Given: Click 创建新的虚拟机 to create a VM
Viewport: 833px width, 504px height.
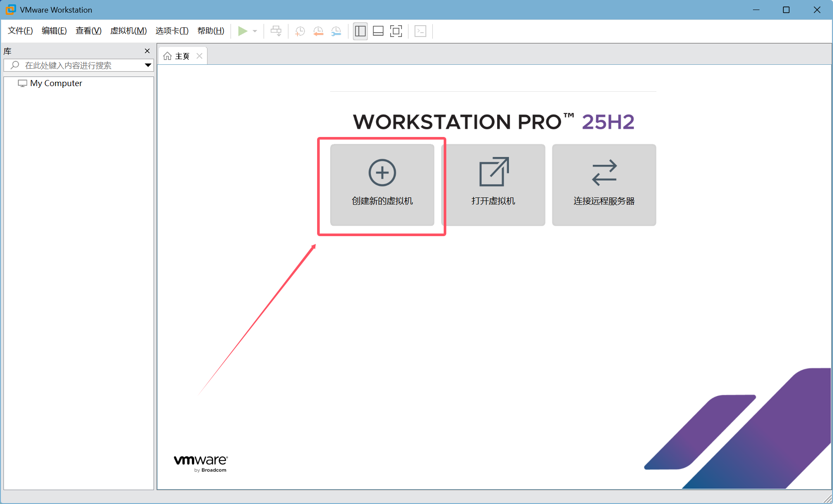Looking at the screenshot, I should [x=382, y=185].
